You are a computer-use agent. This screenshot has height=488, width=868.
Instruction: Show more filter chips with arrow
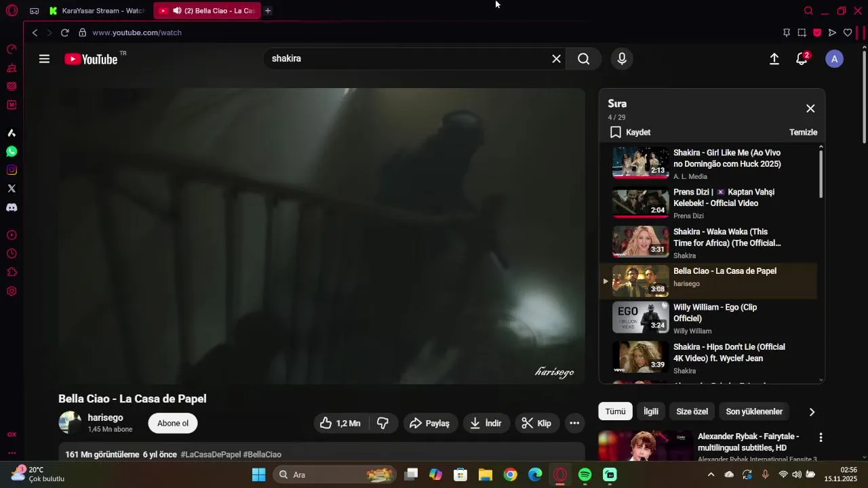coord(812,412)
